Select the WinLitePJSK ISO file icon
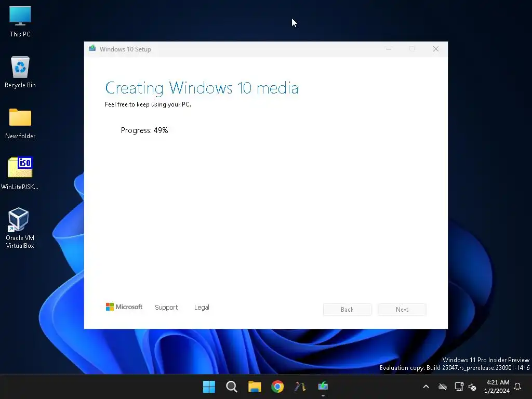 tap(20, 173)
